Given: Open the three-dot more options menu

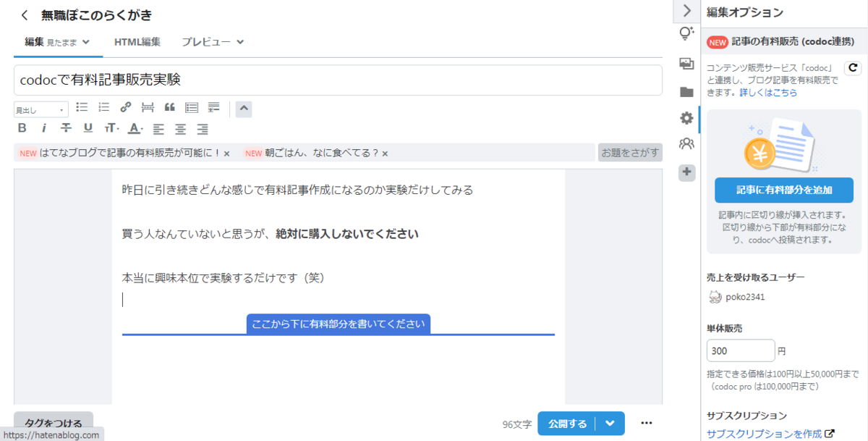Looking at the screenshot, I should 647,424.
